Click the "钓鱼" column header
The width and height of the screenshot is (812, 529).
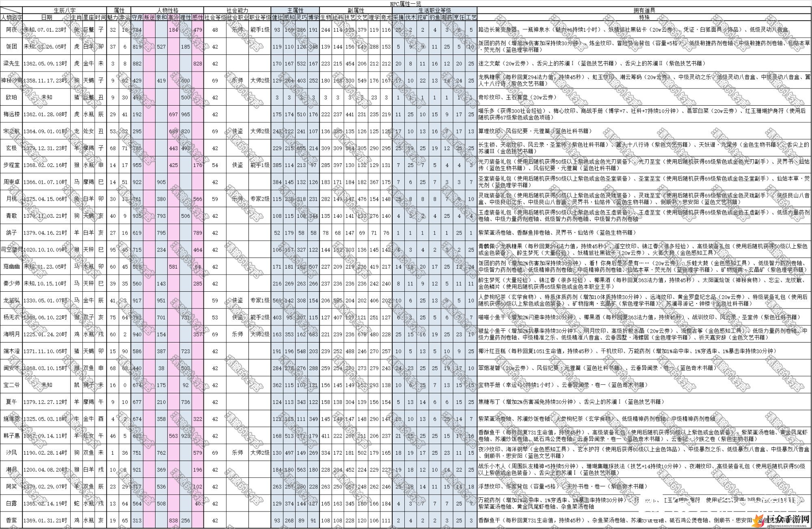pos(435,17)
